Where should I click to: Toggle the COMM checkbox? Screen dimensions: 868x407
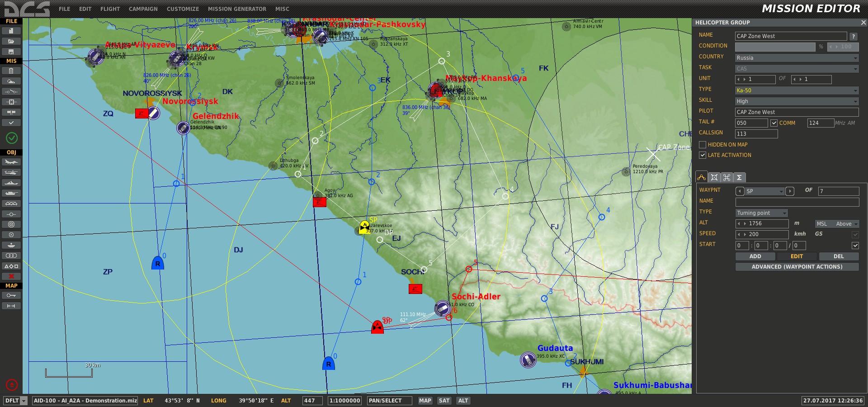(x=774, y=123)
